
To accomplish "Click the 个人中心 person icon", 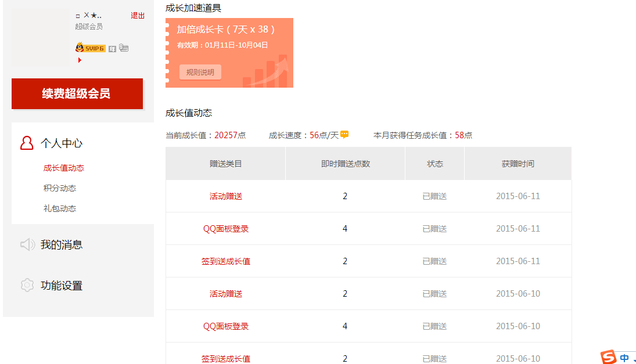I will (27, 143).
